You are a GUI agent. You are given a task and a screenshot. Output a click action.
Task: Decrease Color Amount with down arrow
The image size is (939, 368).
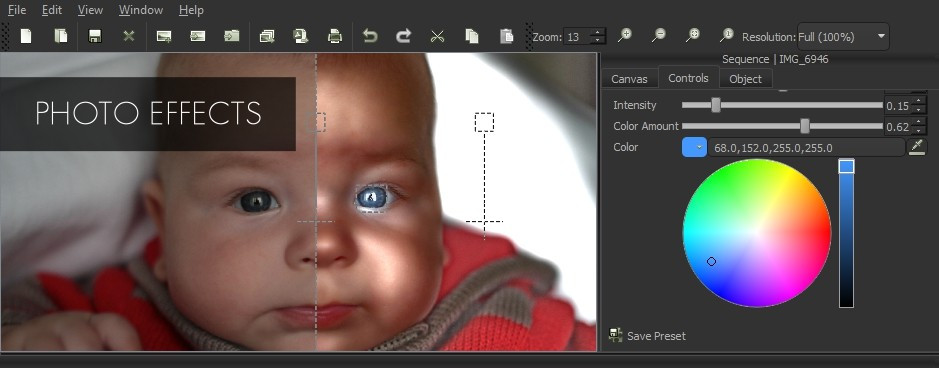point(919,131)
